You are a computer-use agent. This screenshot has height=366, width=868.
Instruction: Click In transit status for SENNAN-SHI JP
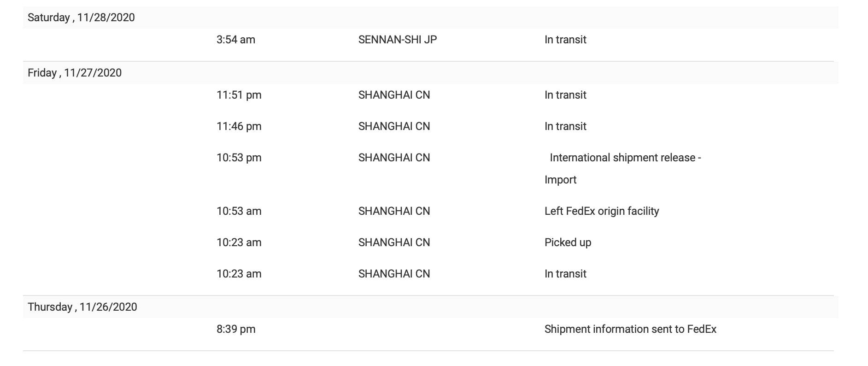pyautogui.click(x=565, y=40)
